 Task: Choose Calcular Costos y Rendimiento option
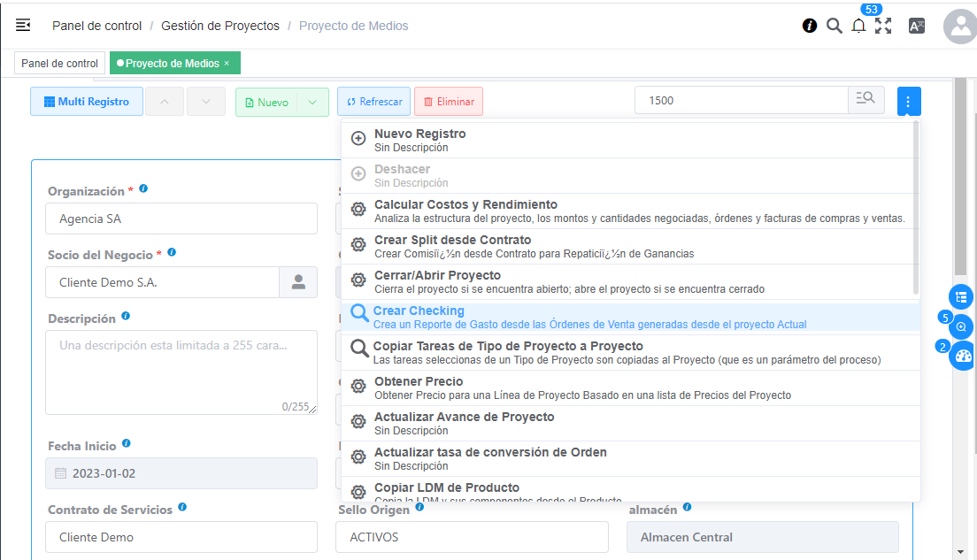(465, 205)
